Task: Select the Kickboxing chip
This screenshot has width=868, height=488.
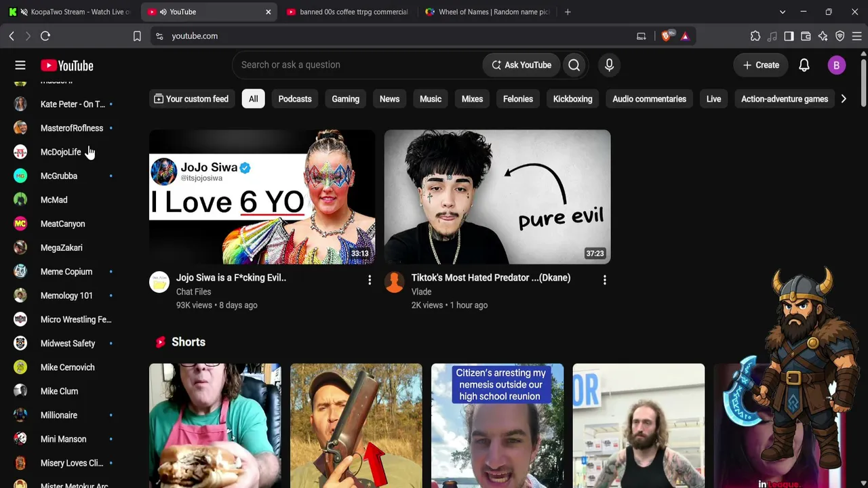Action: coord(572,99)
